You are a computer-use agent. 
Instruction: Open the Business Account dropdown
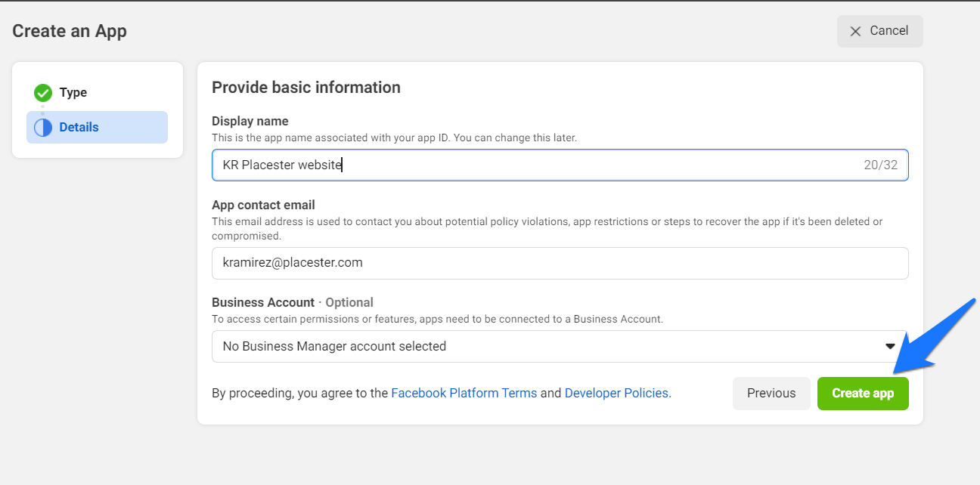tap(560, 346)
